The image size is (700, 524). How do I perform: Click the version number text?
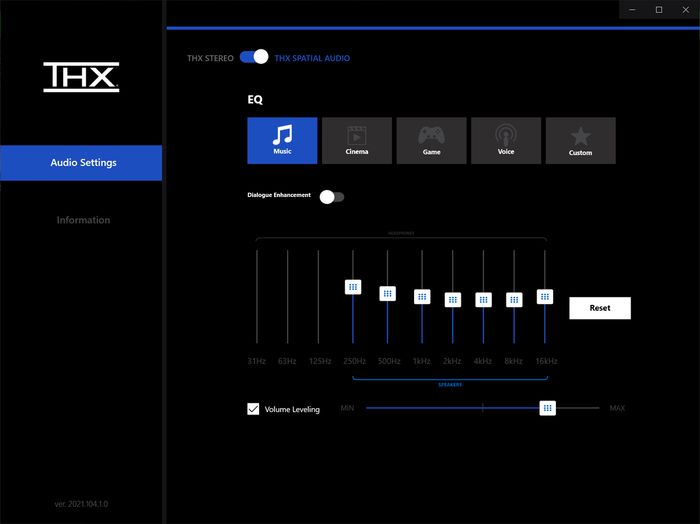pos(81,504)
